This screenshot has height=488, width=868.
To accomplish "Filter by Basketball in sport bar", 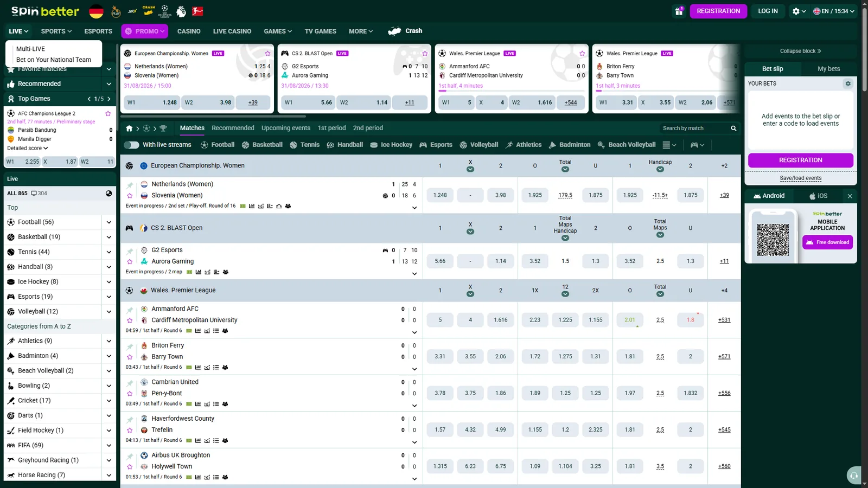I will coord(262,145).
